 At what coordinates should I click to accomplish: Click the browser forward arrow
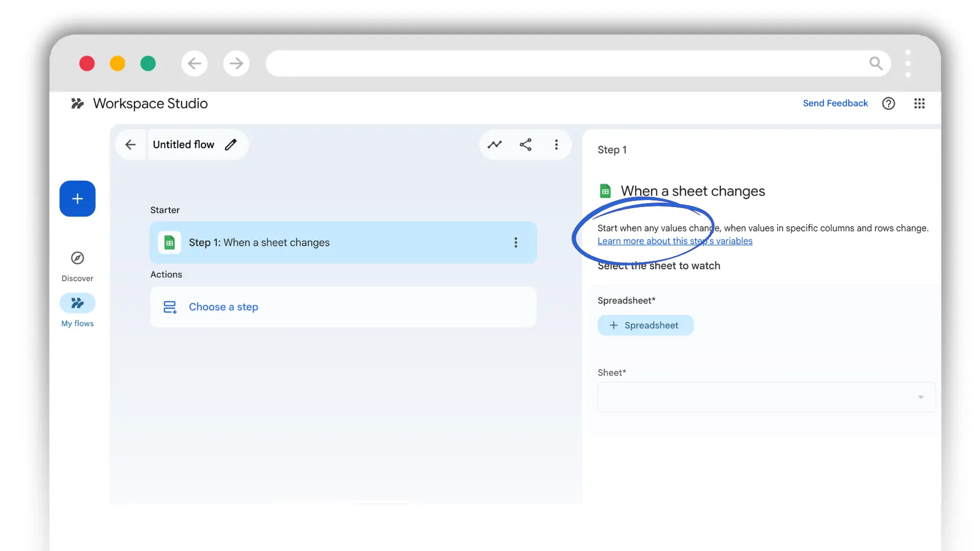tap(236, 63)
